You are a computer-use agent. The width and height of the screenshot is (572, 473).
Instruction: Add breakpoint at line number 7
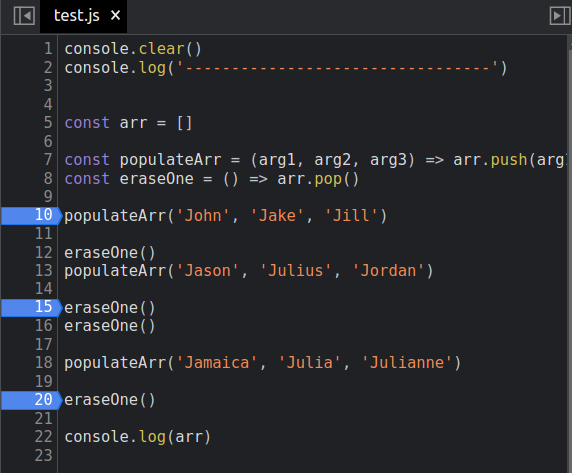pos(48,160)
